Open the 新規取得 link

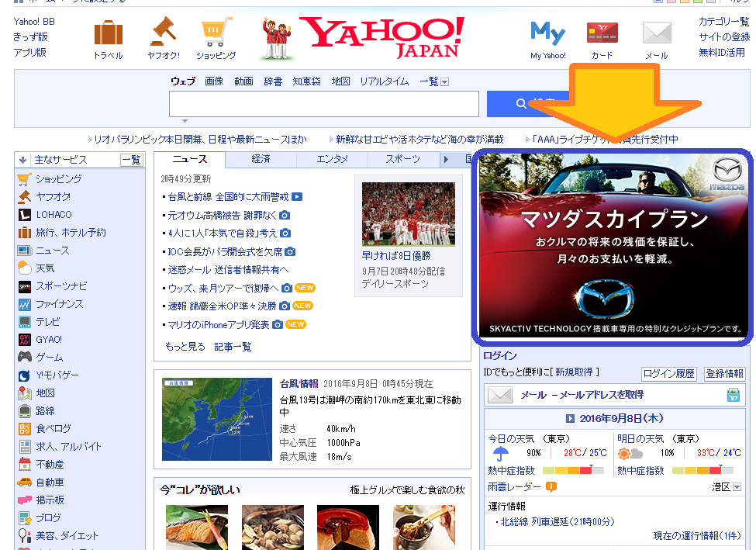[x=574, y=372]
